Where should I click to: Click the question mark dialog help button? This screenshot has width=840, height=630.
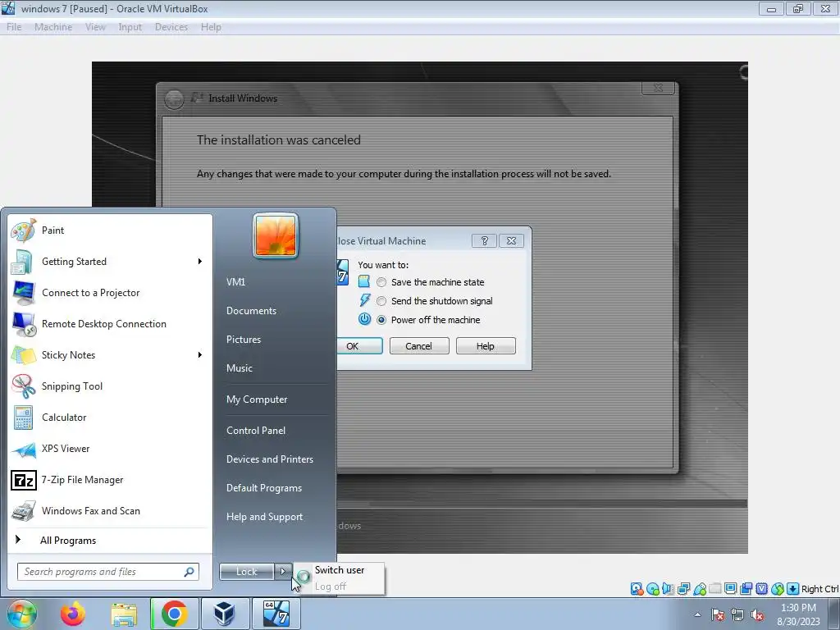[484, 241]
